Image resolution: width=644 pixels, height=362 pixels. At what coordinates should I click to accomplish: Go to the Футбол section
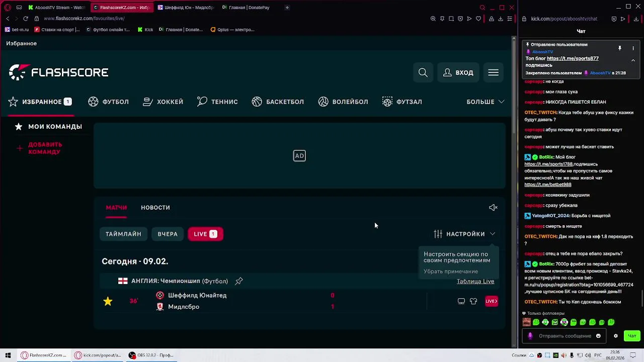tap(109, 102)
